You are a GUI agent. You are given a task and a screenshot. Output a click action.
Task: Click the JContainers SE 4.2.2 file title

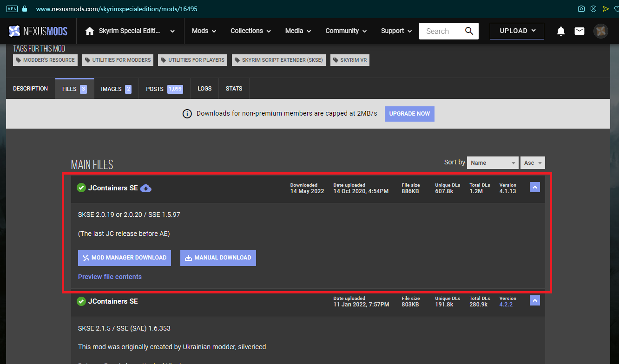(113, 301)
